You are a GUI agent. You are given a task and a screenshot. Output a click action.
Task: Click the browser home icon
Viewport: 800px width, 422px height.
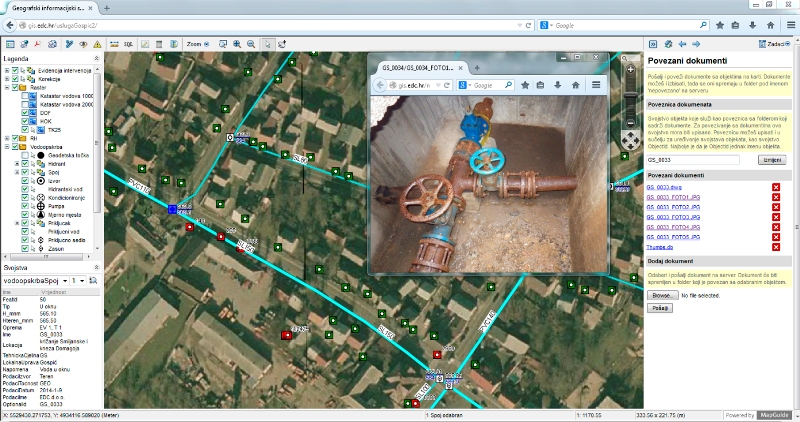coord(770,25)
